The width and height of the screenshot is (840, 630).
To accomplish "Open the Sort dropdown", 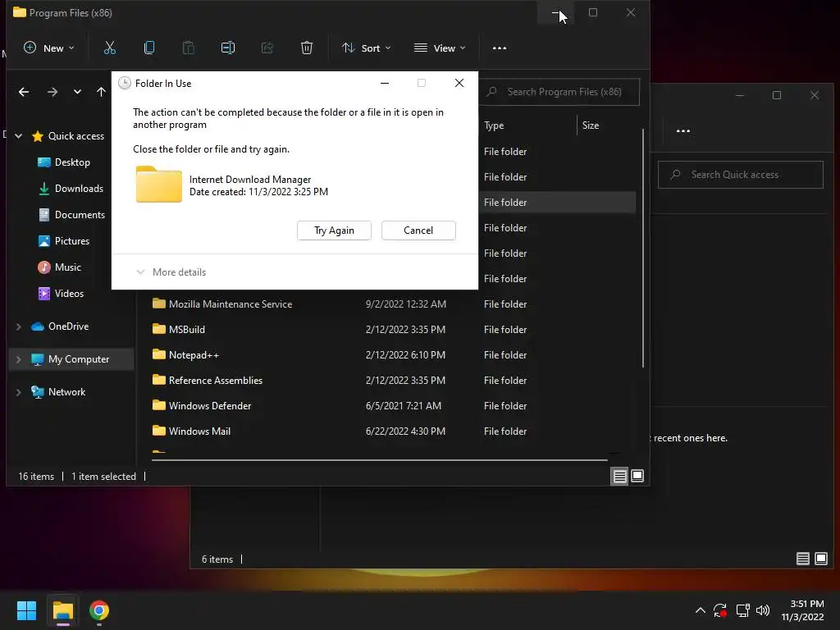I will pyautogui.click(x=367, y=48).
